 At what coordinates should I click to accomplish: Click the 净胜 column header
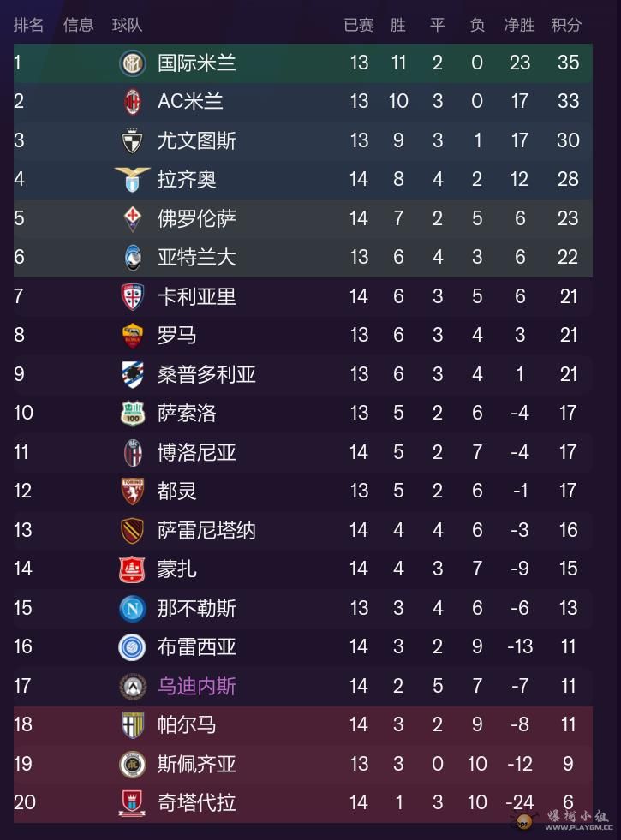[x=519, y=25]
